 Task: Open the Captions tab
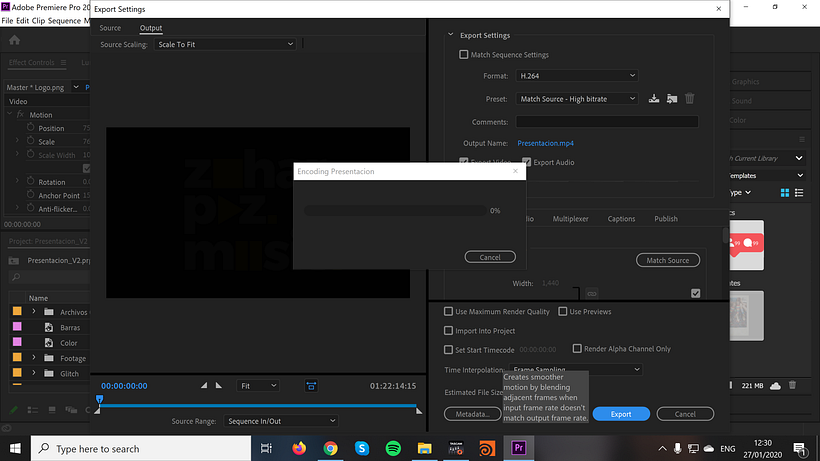(x=621, y=218)
